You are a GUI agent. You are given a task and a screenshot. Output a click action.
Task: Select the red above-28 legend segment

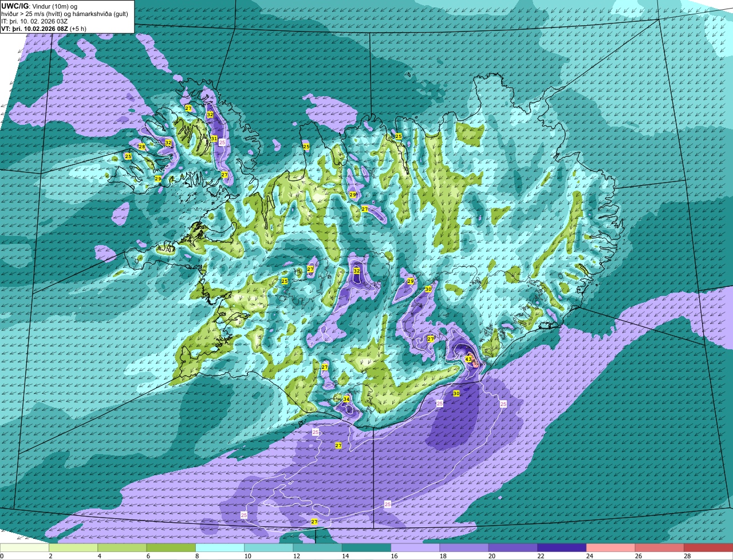[708, 548]
